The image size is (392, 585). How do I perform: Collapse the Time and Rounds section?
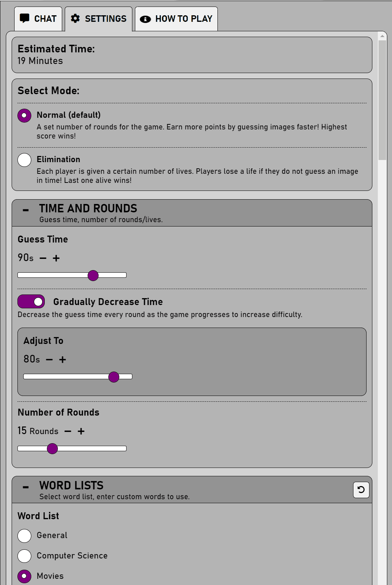[26, 210]
